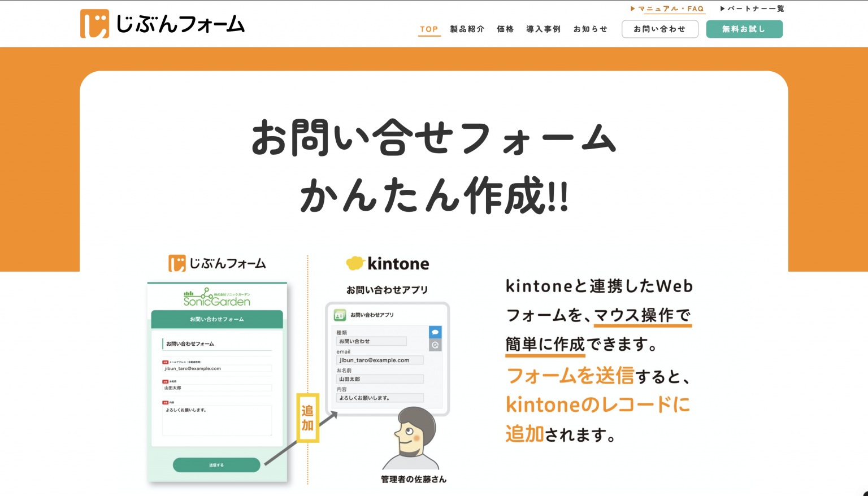
Task: Click the 送信する submit button in the form
Action: (x=216, y=464)
